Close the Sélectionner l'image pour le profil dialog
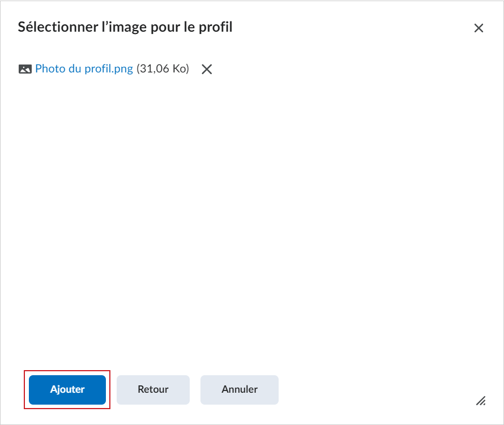This screenshot has width=504, height=425. 479,28
